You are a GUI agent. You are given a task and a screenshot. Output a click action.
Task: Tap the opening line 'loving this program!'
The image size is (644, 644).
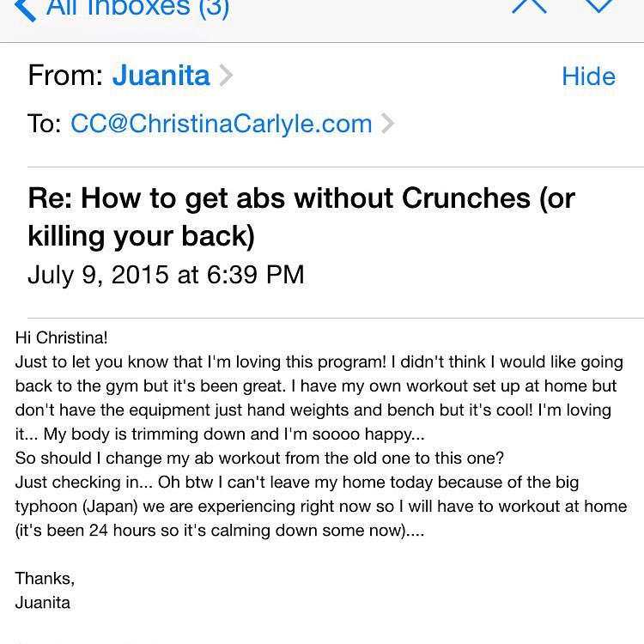311,361
